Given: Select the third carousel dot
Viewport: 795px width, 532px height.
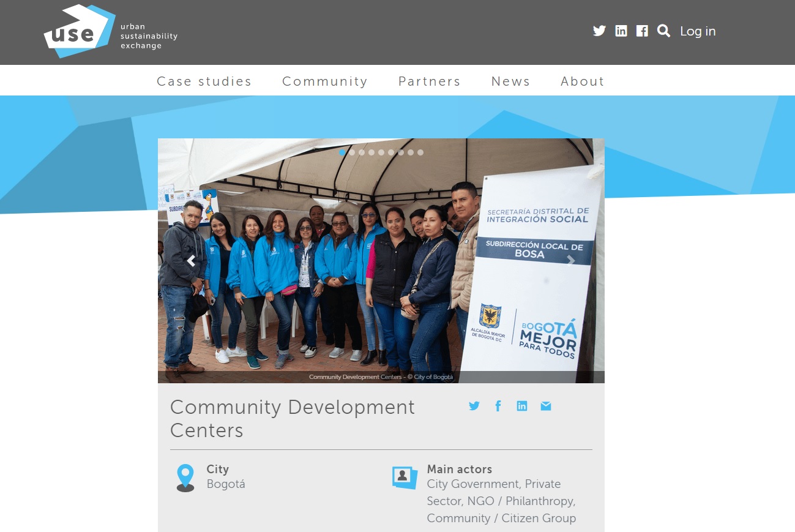Looking at the screenshot, I should click(362, 152).
